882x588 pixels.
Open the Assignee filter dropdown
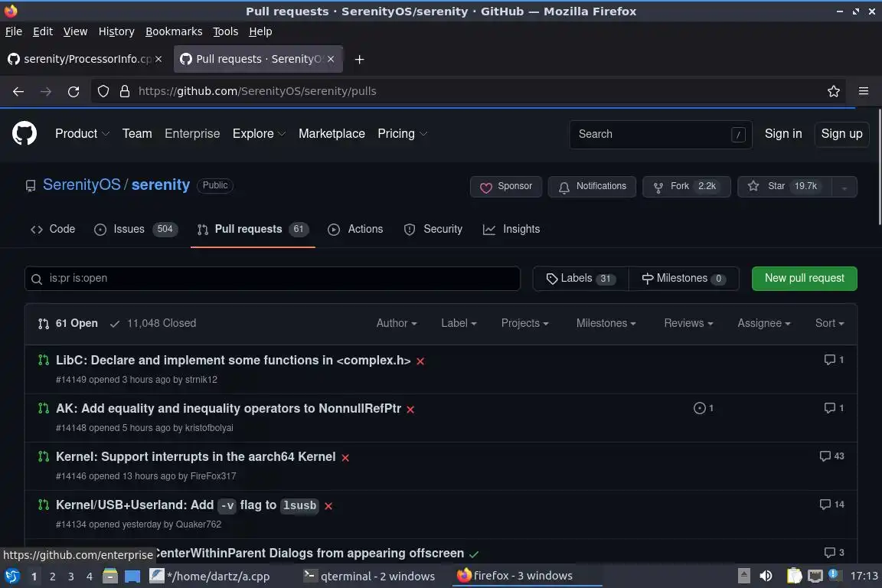[x=764, y=323]
